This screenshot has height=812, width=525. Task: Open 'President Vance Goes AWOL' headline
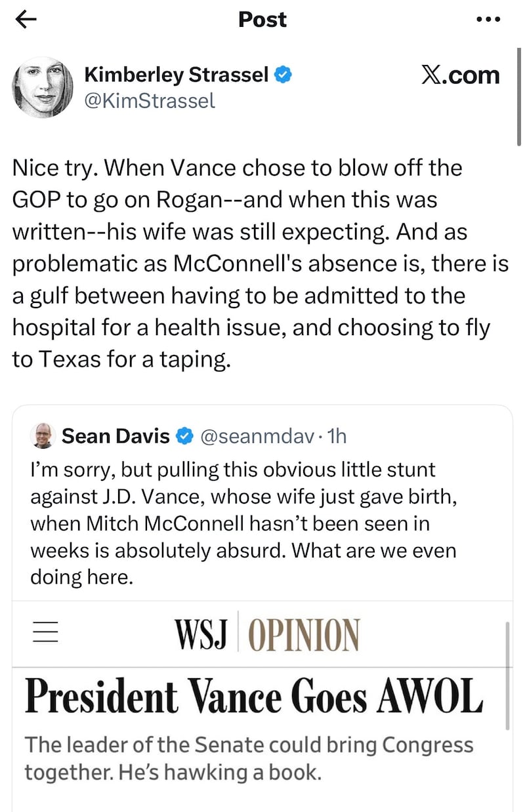pyautogui.click(x=254, y=697)
